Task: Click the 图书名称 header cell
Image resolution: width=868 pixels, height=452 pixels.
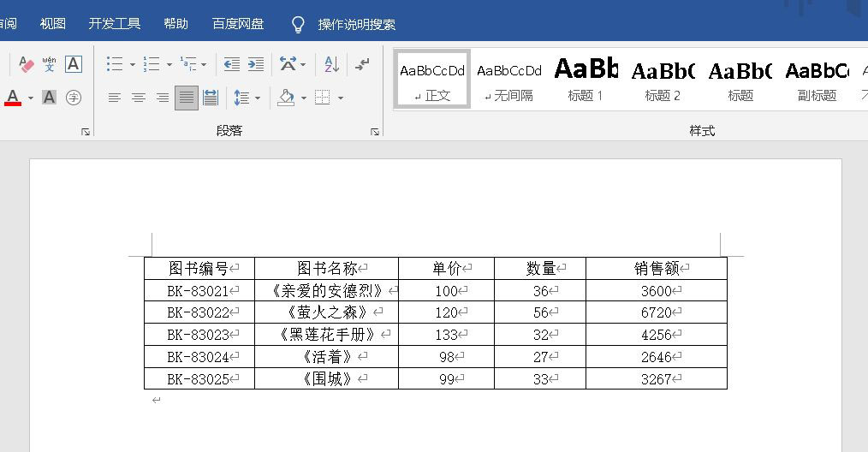Action: point(327,269)
